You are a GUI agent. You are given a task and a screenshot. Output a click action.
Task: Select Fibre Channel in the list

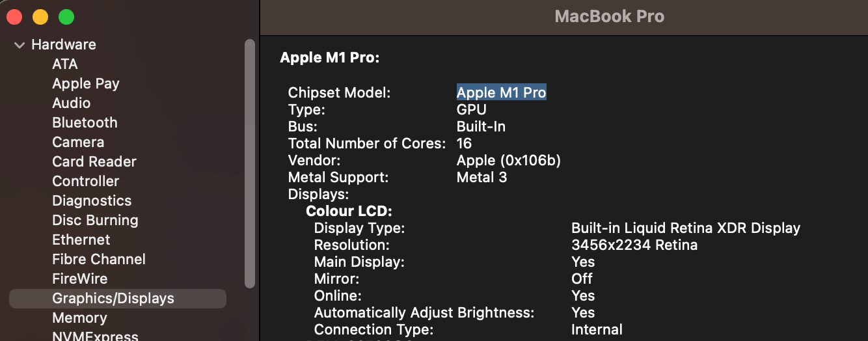pyautogui.click(x=99, y=259)
